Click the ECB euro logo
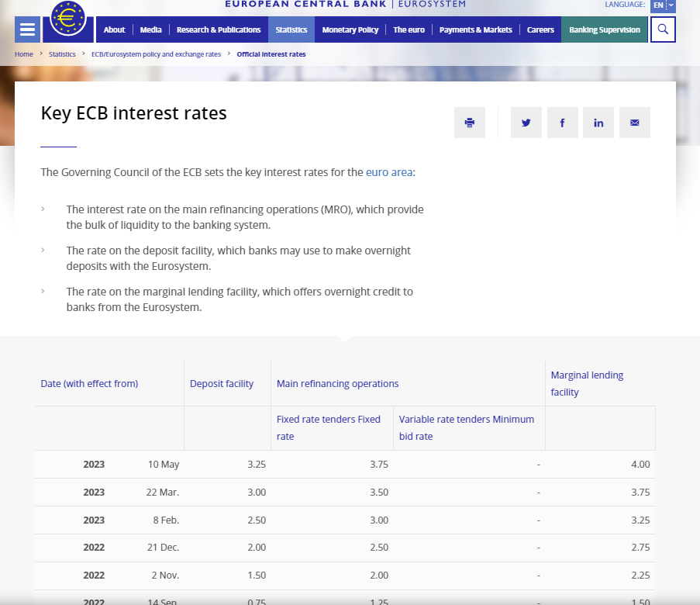Screen dimensions: 700x605 (x=68, y=19)
